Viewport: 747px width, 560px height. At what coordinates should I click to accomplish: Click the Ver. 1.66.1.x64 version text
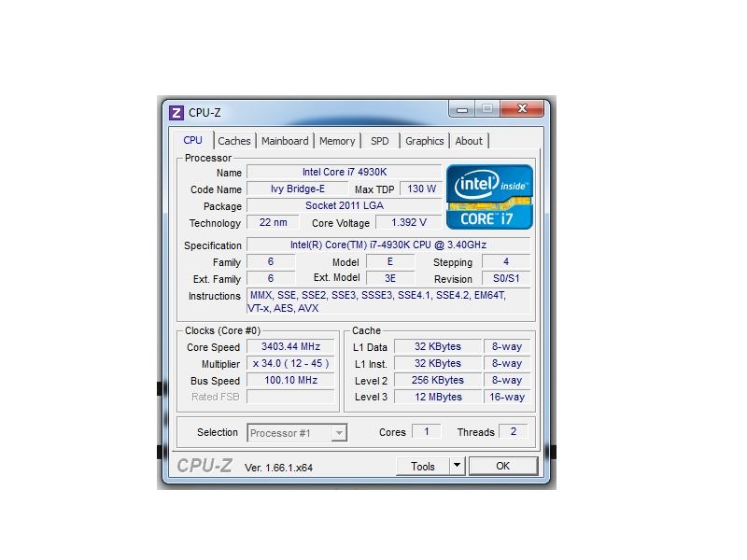pyautogui.click(x=278, y=468)
